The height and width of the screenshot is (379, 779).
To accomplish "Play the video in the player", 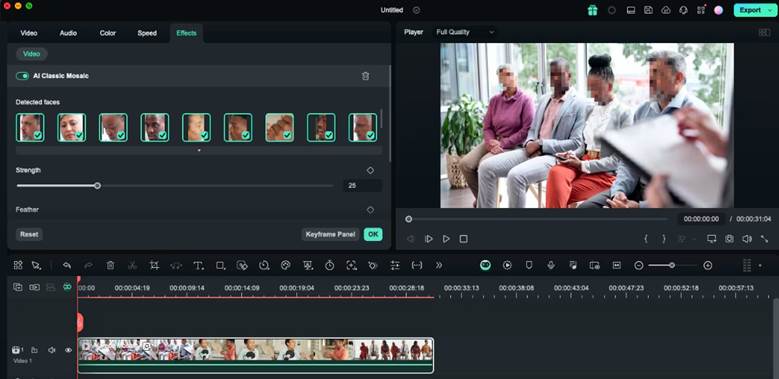I will coord(446,239).
